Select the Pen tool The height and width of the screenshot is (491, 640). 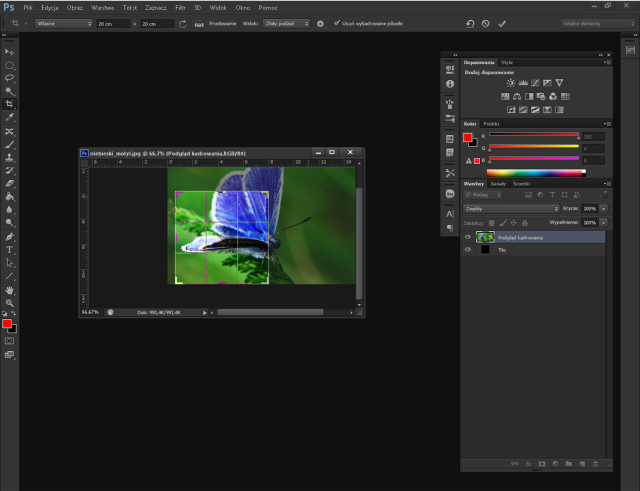(x=9, y=237)
